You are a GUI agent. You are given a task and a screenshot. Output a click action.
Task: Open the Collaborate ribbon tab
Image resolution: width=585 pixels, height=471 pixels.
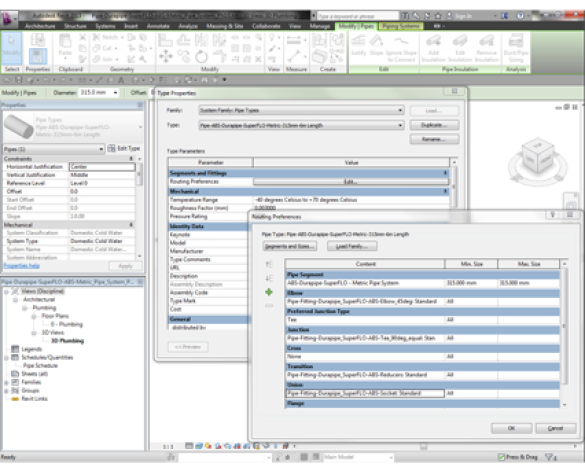[266, 26]
